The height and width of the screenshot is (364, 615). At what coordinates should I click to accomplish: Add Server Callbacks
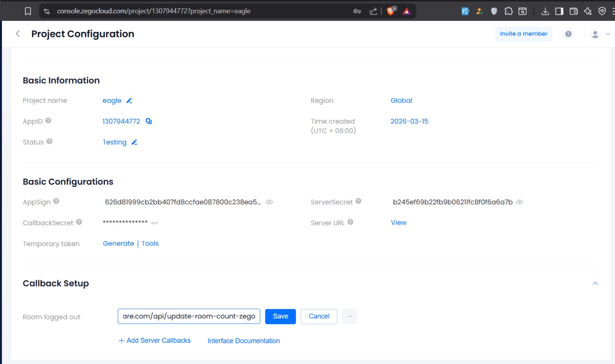[x=155, y=341]
